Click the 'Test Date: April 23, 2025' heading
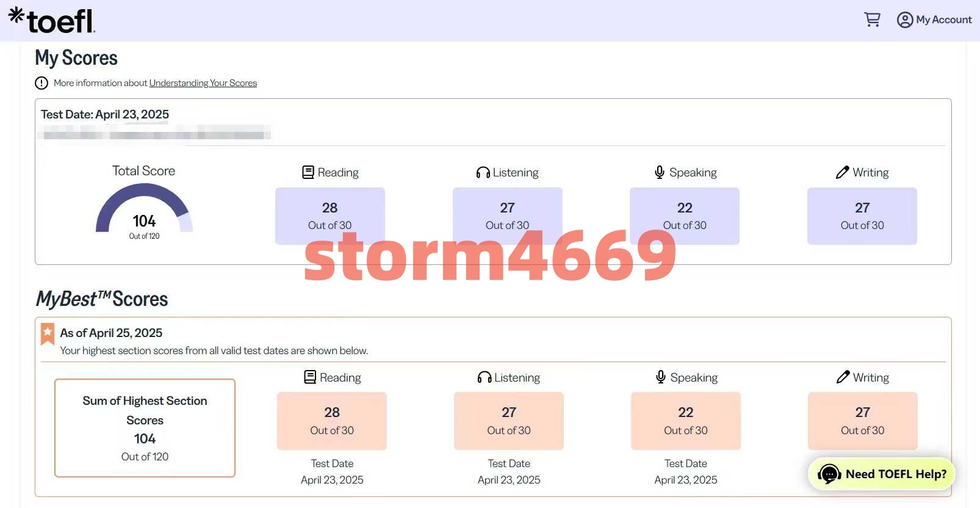This screenshot has height=508, width=980. pyautogui.click(x=105, y=114)
